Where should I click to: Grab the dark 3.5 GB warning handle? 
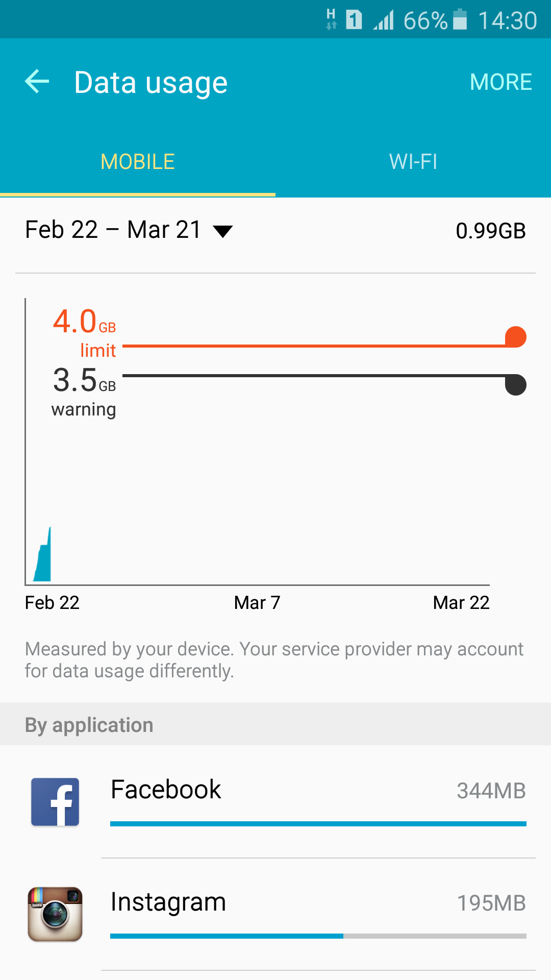point(515,384)
